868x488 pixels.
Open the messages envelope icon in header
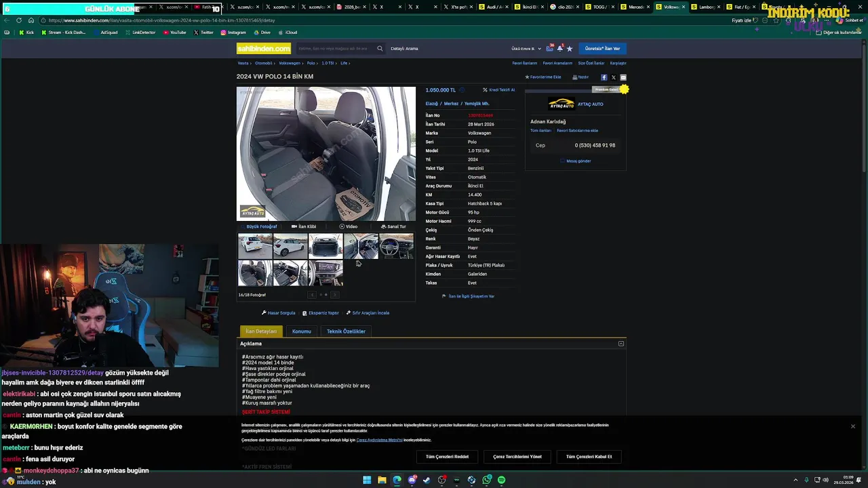click(549, 48)
